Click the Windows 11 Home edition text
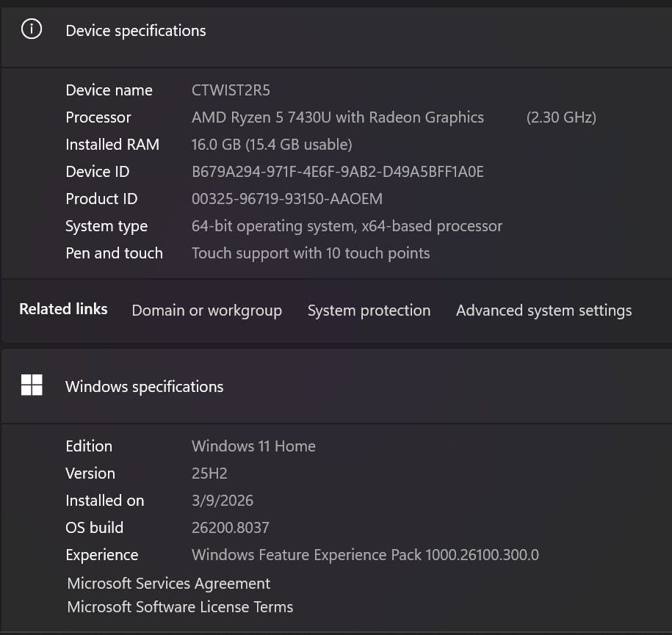672x635 pixels. (x=253, y=446)
